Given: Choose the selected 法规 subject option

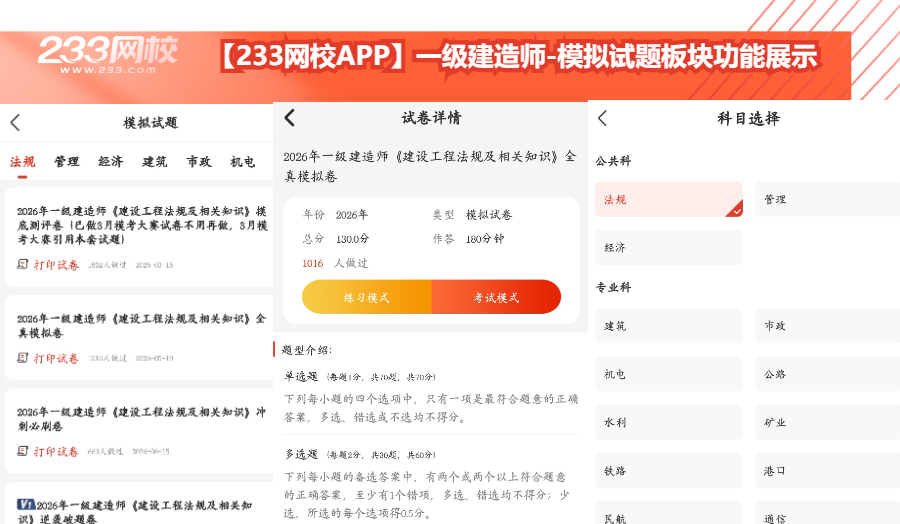Looking at the screenshot, I should pyautogui.click(x=669, y=199).
